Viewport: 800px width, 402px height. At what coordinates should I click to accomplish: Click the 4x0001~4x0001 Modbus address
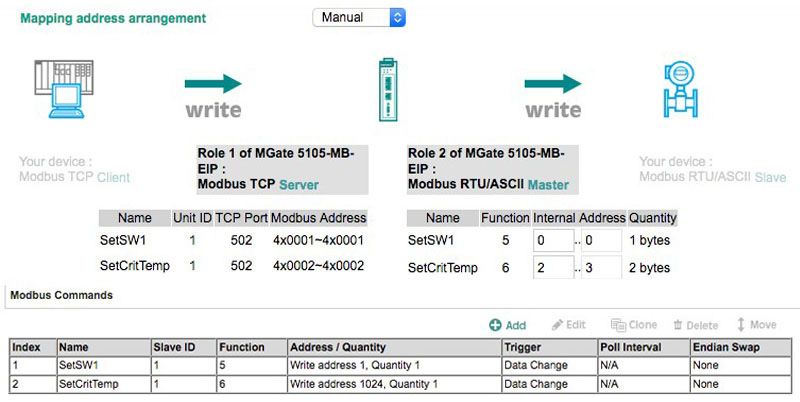click(318, 240)
